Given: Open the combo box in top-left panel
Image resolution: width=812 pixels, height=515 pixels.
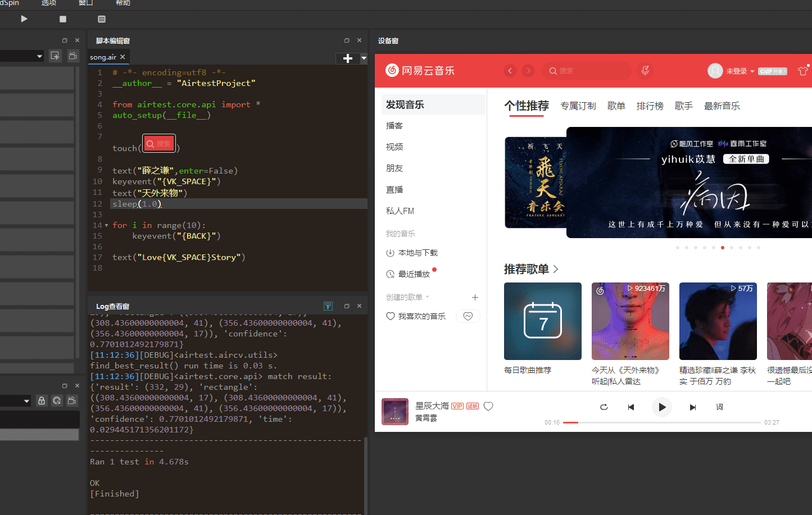Looking at the screenshot, I should click(22, 56).
